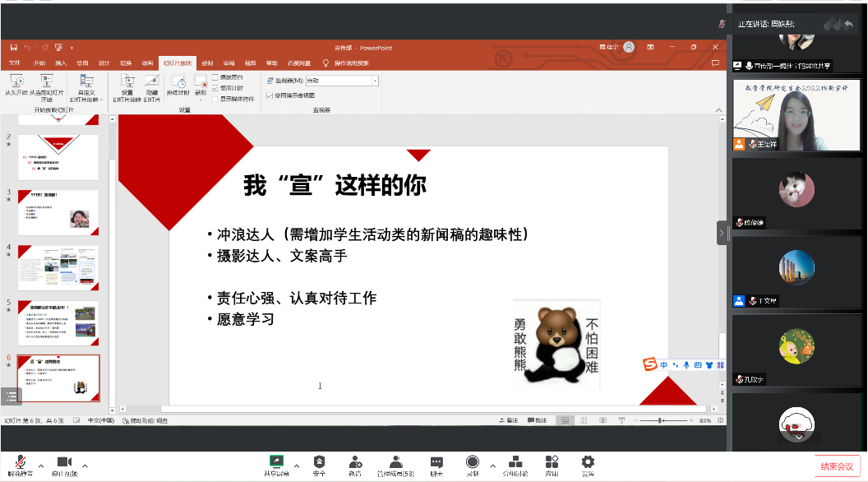This screenshot has width=868, height=482.
Task: Switch to the Insert (插入) ribbon tab
Action: (x=61, y=63)
